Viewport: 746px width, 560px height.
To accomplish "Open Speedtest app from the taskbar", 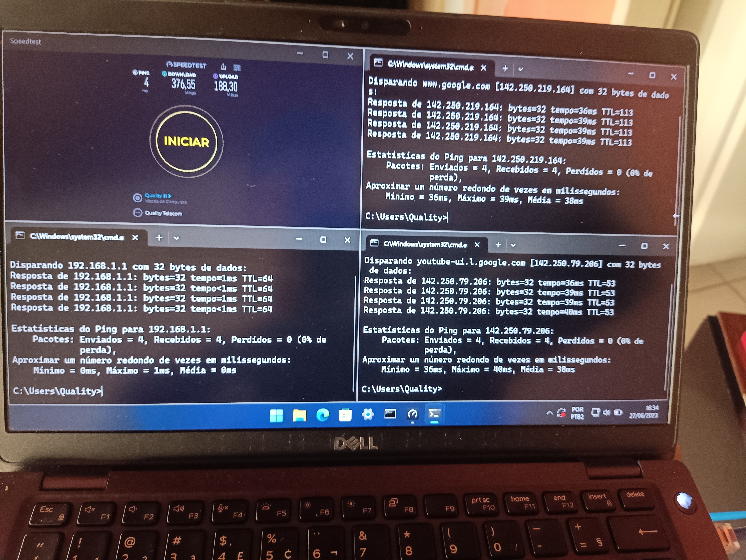I will (413, 414).
